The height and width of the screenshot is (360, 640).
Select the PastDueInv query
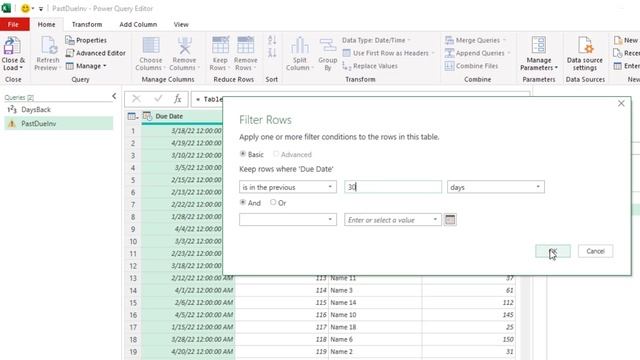(58, 123)
